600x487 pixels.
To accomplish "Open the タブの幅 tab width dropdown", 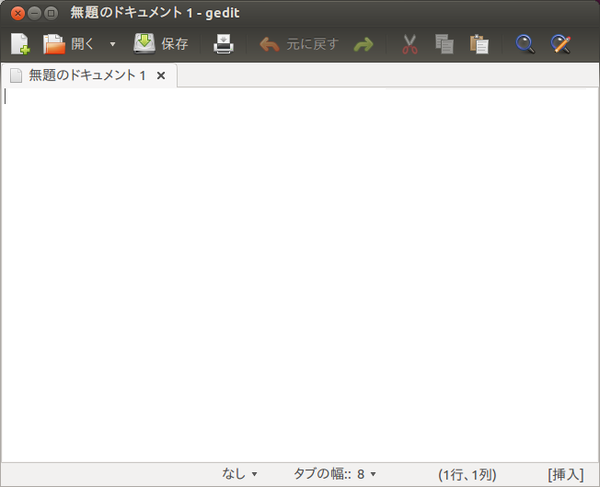I will (335, 474).
